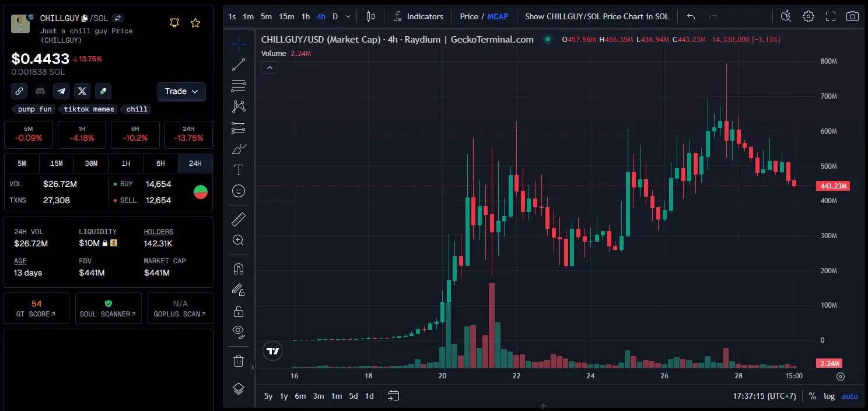Swap the CHILLGUY/SOL pair direction
This screenshot has height=411, width=868.
point(117,18)
